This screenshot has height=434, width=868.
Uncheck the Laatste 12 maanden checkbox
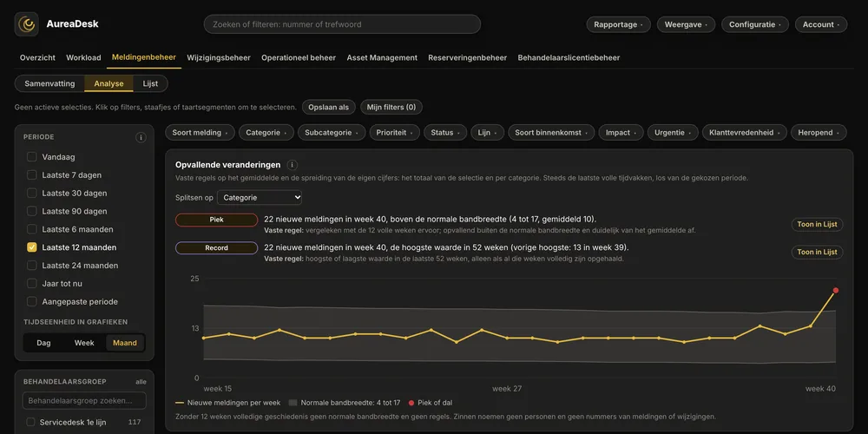[x=32, y=247]
